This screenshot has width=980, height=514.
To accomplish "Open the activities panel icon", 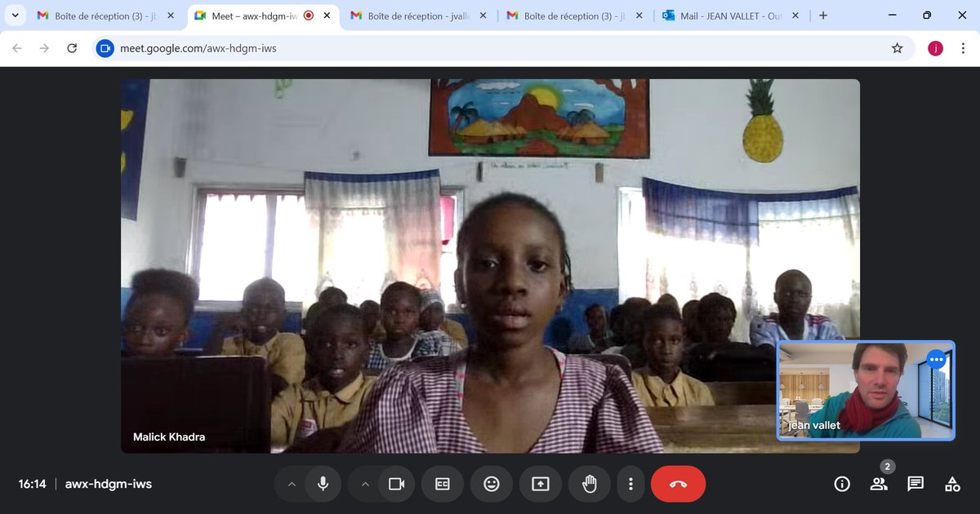I will 952,484.
